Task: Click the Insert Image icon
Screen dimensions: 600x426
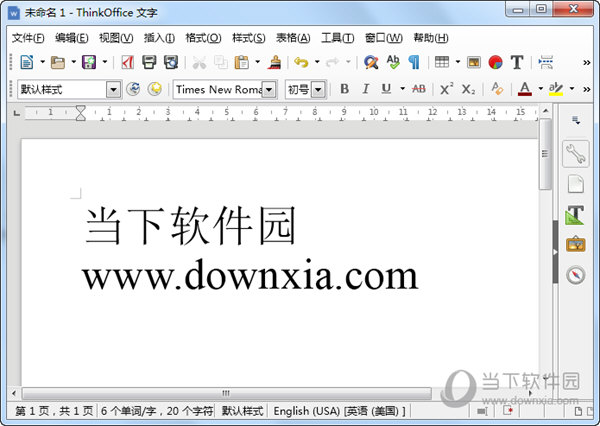Action: [474, 62]
